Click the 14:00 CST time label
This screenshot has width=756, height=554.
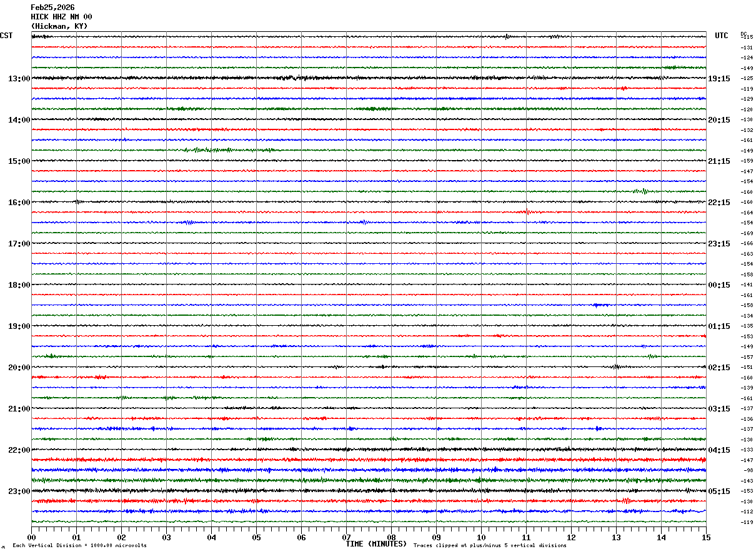pos(19,120)
